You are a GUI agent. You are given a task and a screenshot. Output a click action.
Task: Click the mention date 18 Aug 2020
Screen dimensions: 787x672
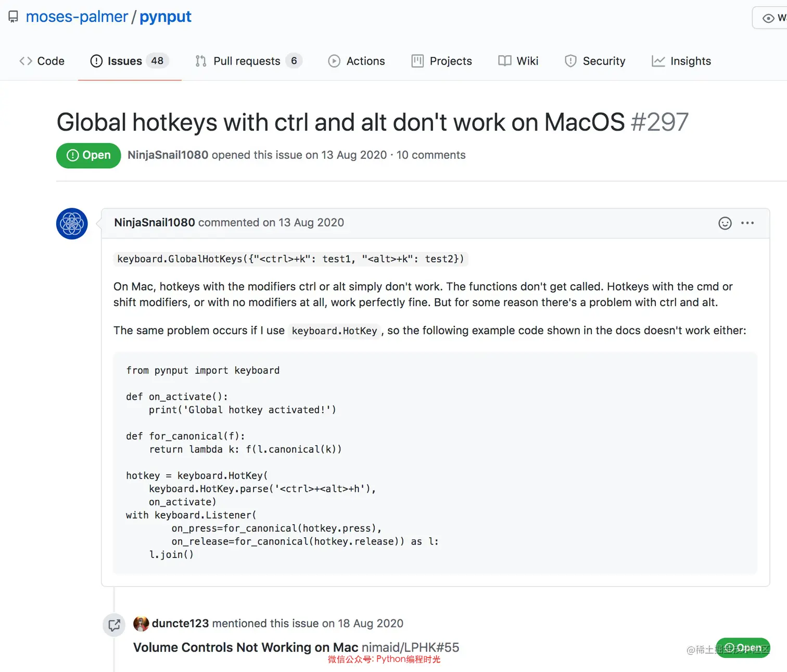coord(371,624)
